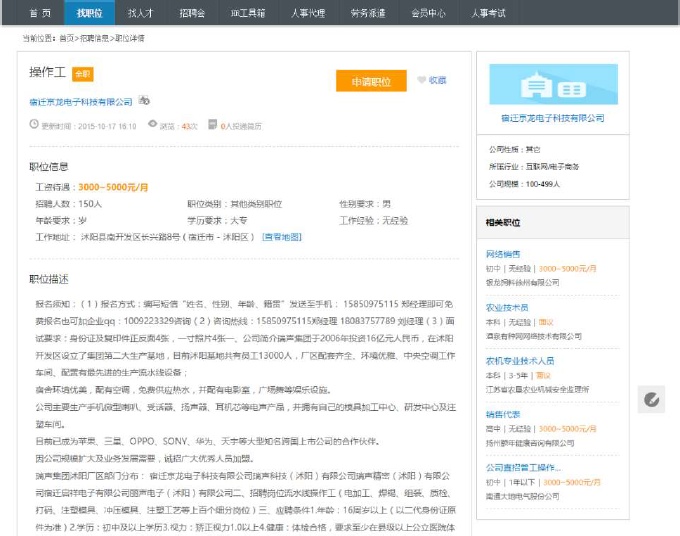Viewport: 680px width, 536px height.
Task: Click the 查看地图 link next to the address
Action: (x=281, y=237)
